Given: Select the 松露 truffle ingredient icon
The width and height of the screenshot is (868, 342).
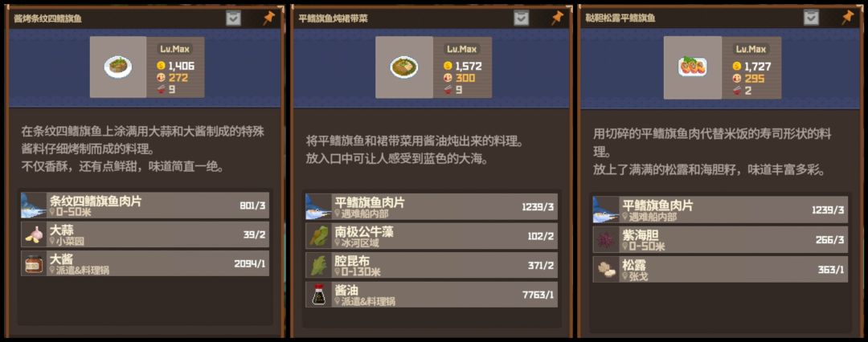Looking at the screenshot, I should click(606, 270).
